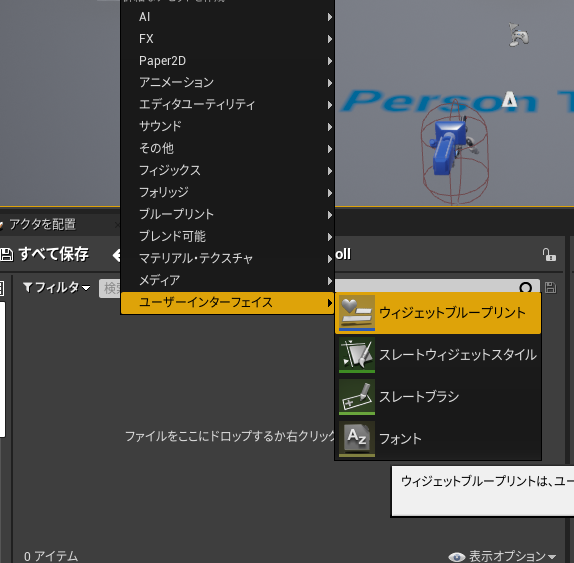Viewport: 574px width, 563px height.
Task: Click the back navigation arrow
Action: (116, 255)
